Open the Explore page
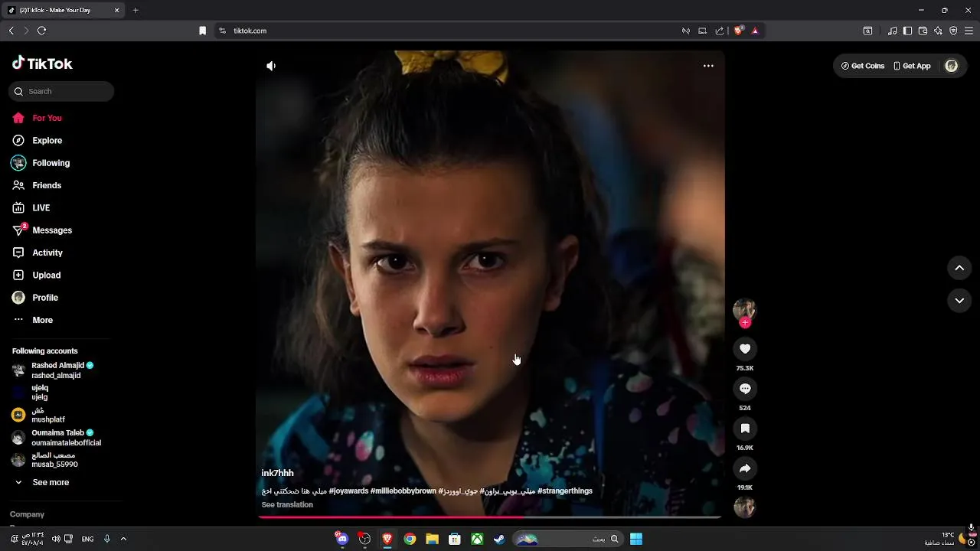Image resolution: width=980 pixels, height=551 pixels. pyautogui.click(x=37, y=141)
